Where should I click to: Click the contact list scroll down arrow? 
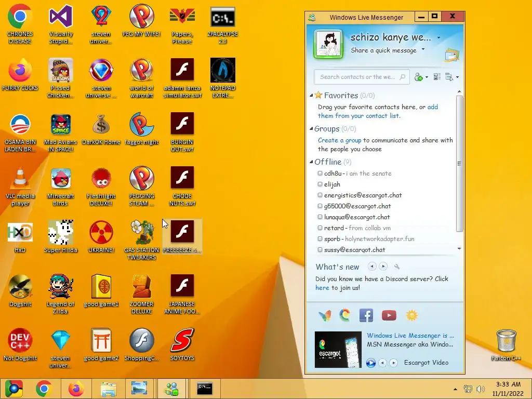coord(459,249)
